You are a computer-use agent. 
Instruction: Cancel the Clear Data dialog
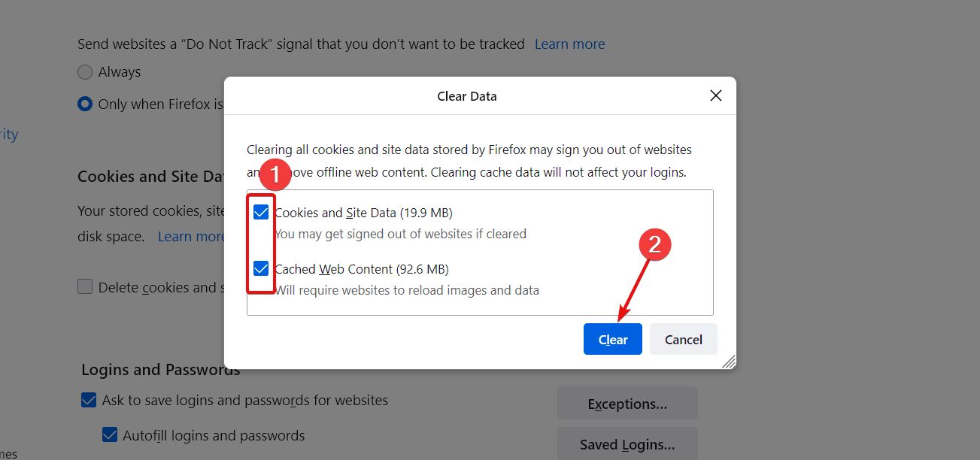[684, 339]
